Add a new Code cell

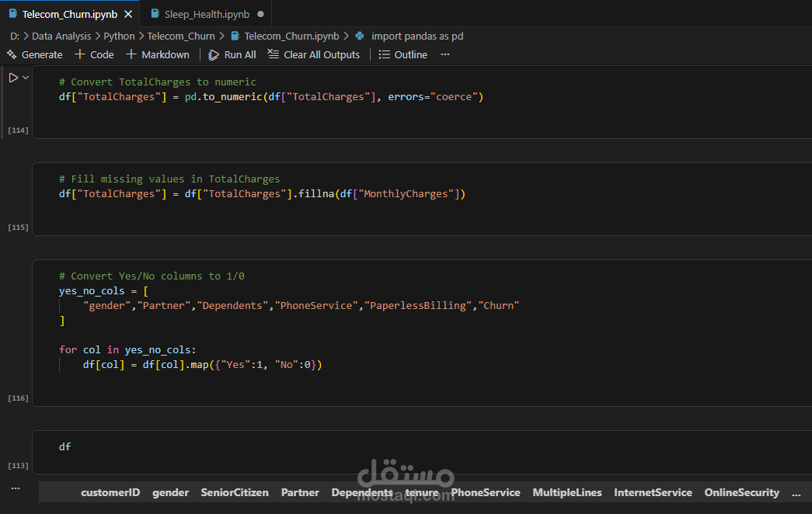[94, 54]
